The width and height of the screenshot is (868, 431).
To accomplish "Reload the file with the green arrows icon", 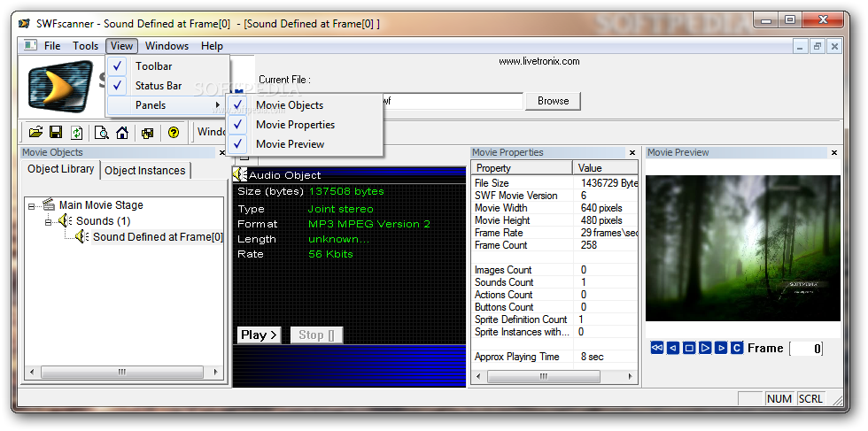I will (76, 132).
